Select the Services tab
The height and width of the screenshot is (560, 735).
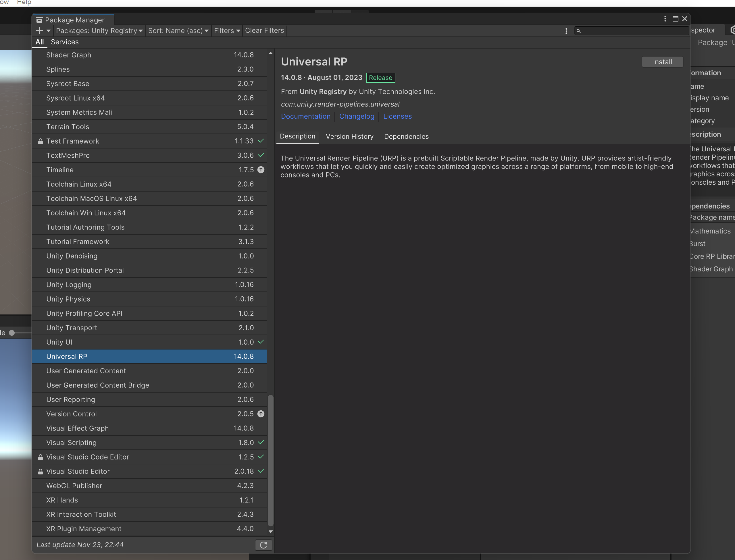(x=65, y=42)
